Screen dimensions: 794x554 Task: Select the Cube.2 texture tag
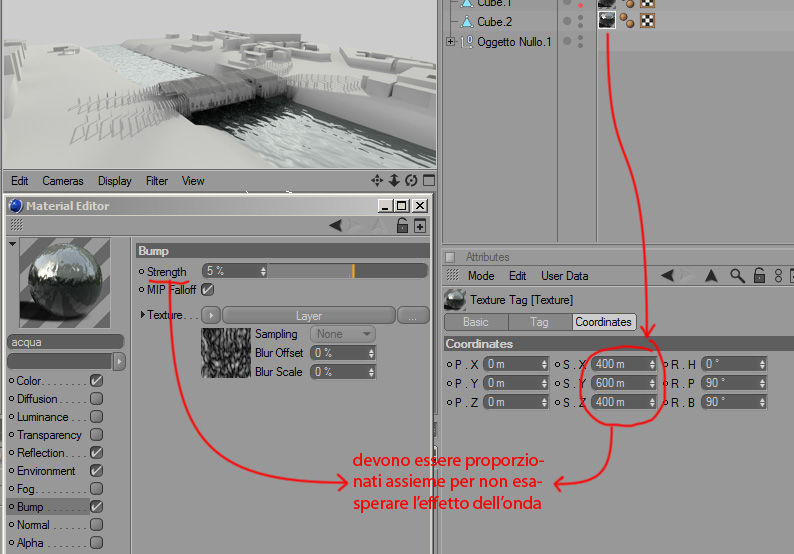click(607, 20)
